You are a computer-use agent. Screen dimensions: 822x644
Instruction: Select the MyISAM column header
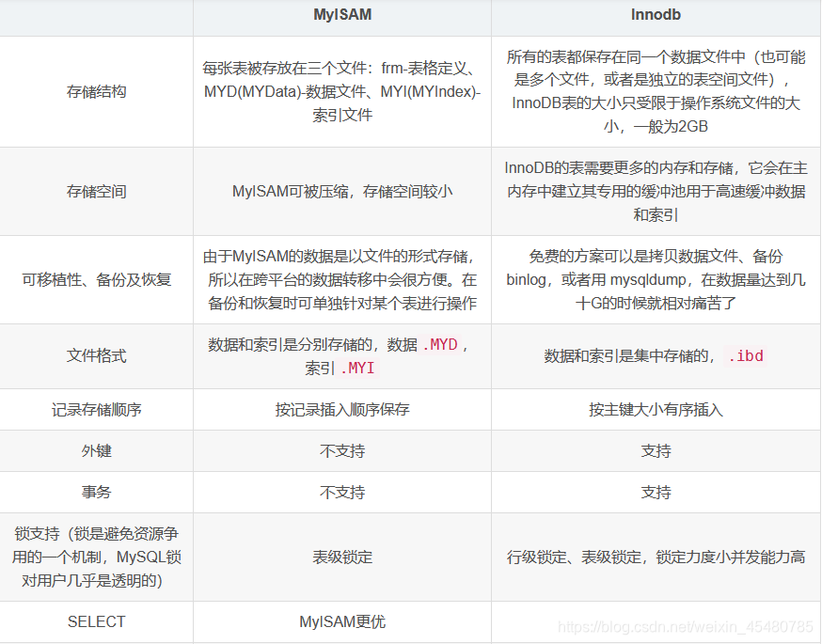click(x=341, y=15)
